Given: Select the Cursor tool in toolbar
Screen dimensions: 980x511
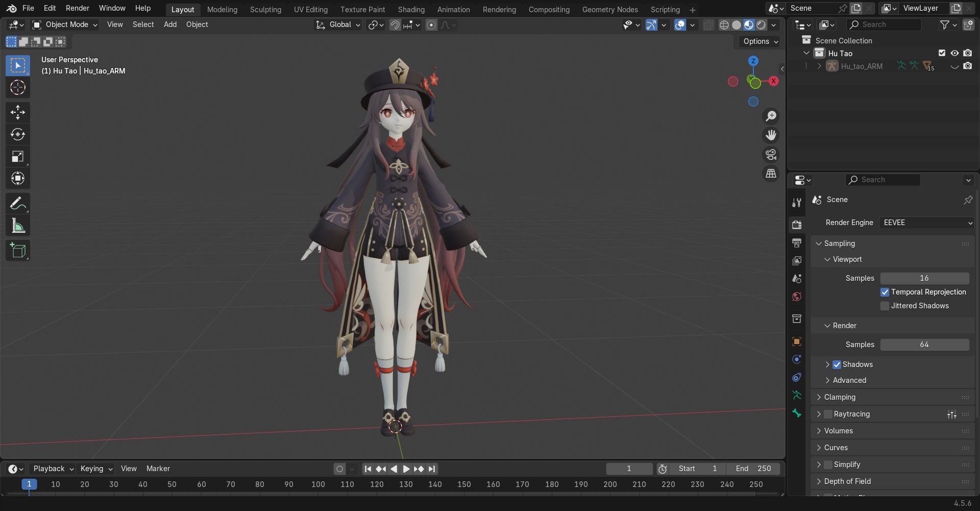Looking at the screenshot, I should pos(18,88).
